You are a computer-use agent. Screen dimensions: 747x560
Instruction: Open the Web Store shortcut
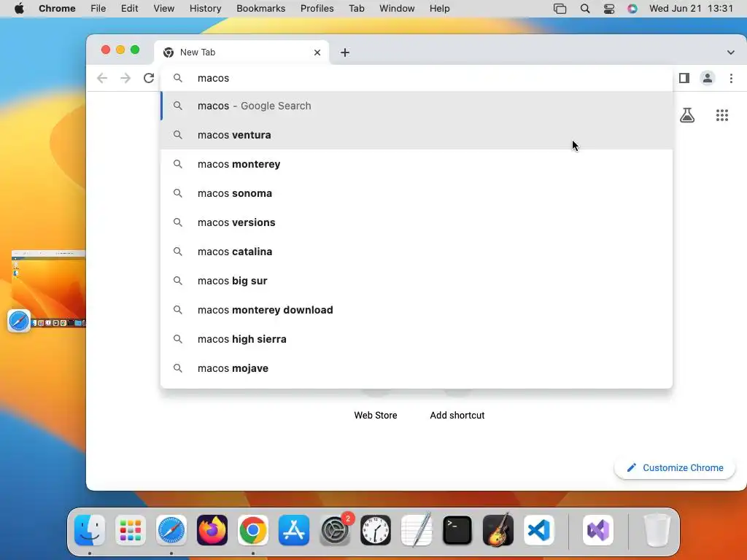(x=376, y=415)
